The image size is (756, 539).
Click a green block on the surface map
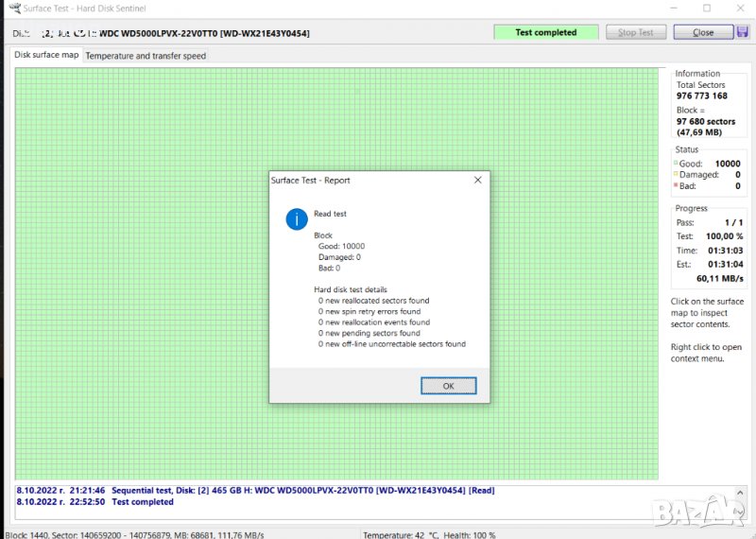[x=142, y=236]
